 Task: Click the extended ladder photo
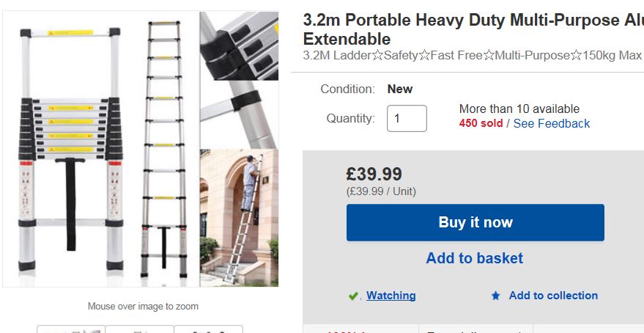tap(163, 147)
